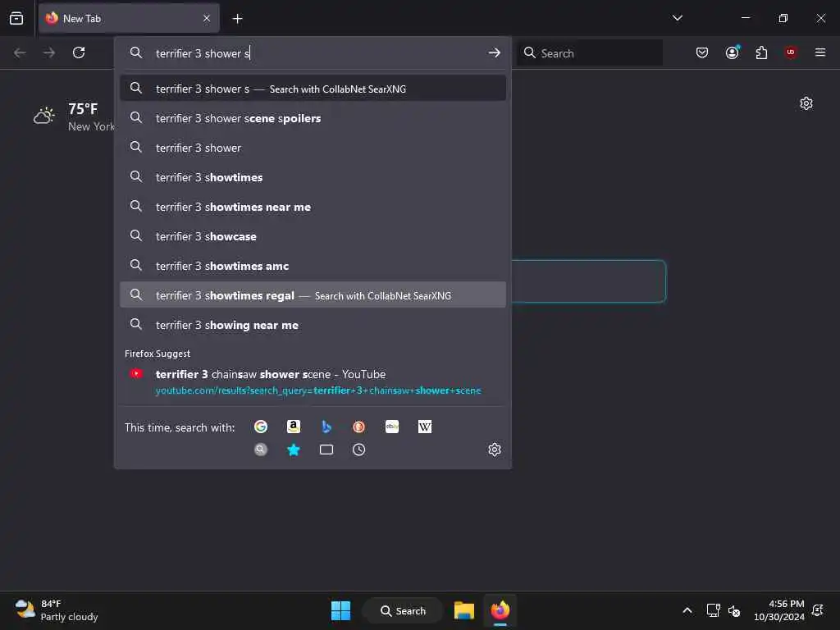Open File Explorer from taskbar
840x630 pixels.
[x=464, y=610]
